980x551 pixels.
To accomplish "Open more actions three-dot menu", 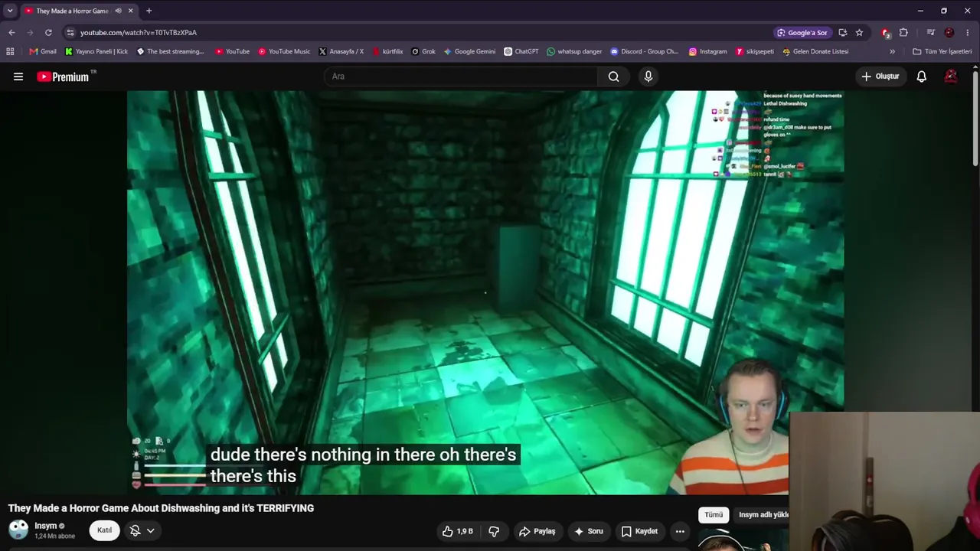I will point(680,531).
